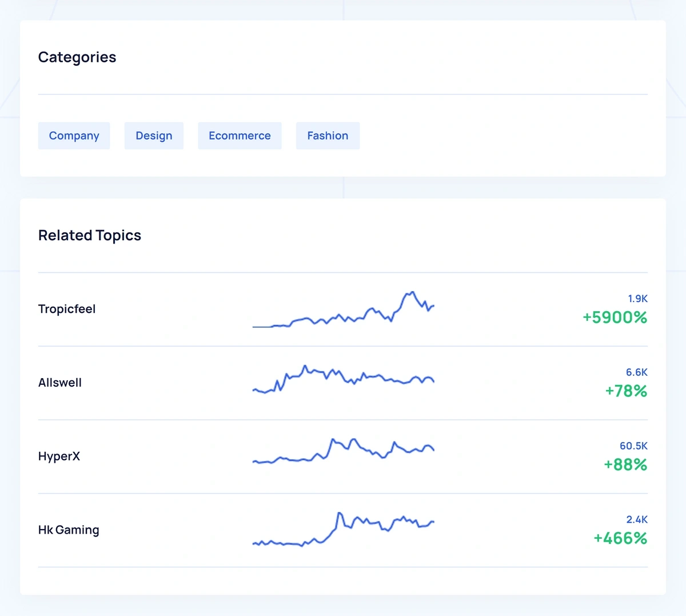Click the 60.5K volume label for HyperX
This screenshot has width=686, height=616.
pyautogui.click(x=633, y=446)
